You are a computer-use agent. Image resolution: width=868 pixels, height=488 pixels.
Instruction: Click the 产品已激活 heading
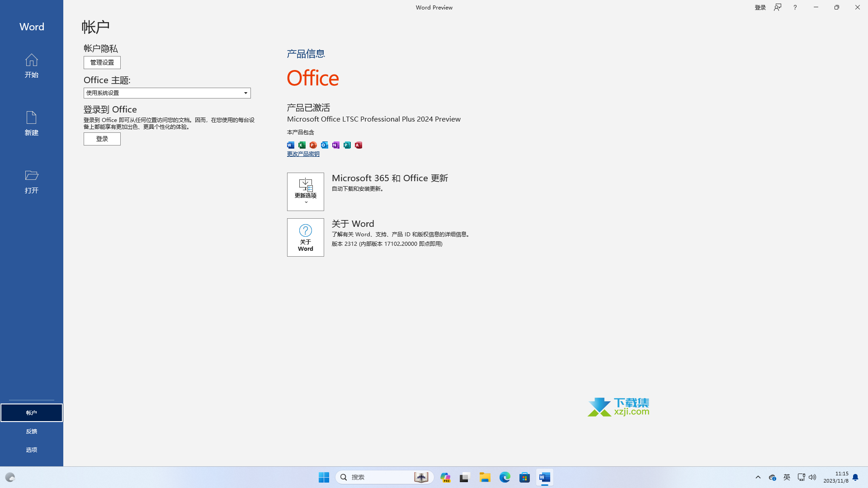click(x=308, y=108)
